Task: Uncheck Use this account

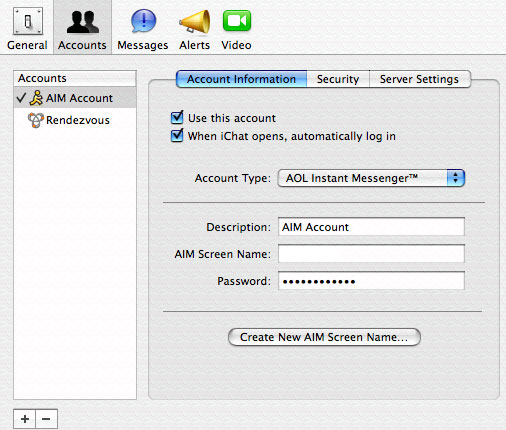Action: 177,118
